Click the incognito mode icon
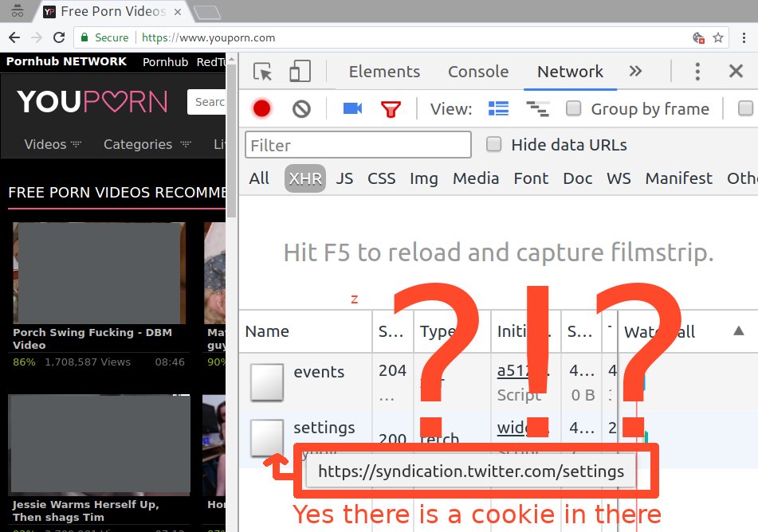Screen dimensions: 758x532 click(18, 10)
